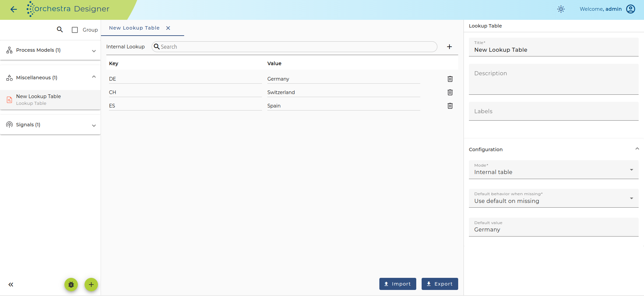Click the green plus add button

coord(91,285)
